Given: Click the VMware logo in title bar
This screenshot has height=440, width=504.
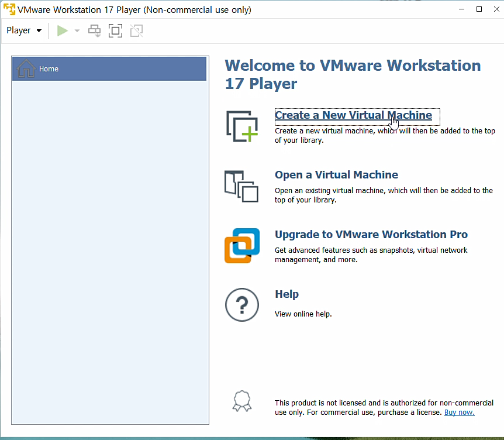Looking at the screenshot, I should click(x=9, y=9).
